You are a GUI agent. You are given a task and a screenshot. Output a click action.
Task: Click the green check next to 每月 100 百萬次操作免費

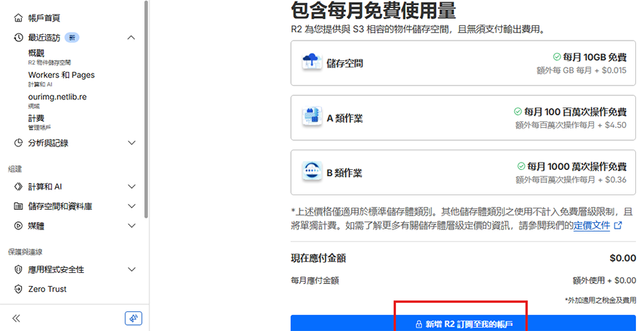click(x=518, y=112)
